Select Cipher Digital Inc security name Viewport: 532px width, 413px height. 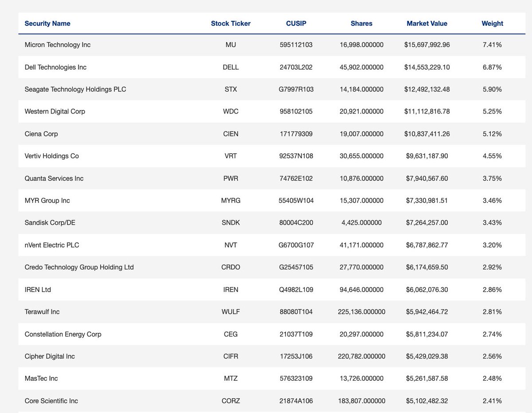pyautogui.click(x=50, y=356)
